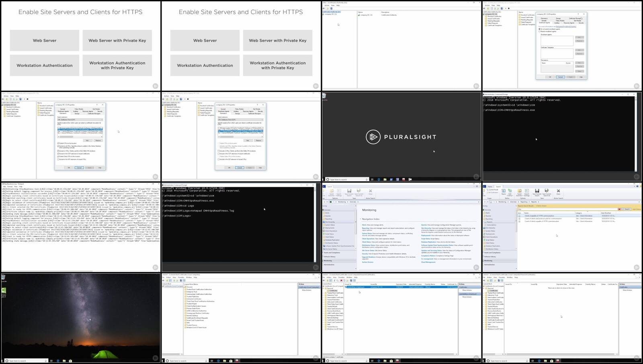Screen dimensions: 643x364
Task: Toggle Publish CRLs to this location checkbox
Action: tap(58, 143)
